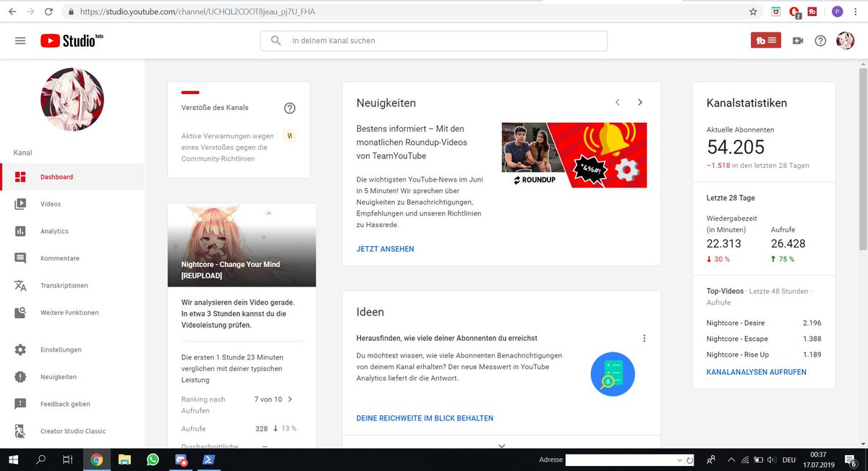Open PowerShell from the taskbar

pos(208,459)
